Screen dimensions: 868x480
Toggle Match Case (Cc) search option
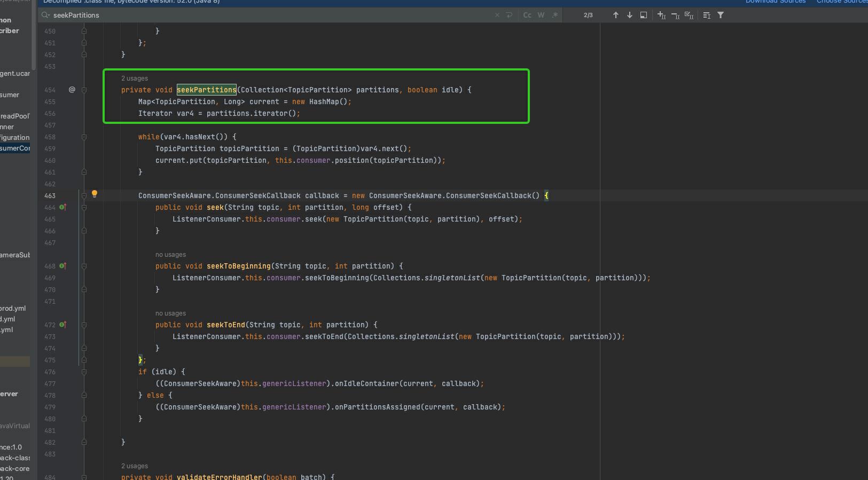(527, 15)
